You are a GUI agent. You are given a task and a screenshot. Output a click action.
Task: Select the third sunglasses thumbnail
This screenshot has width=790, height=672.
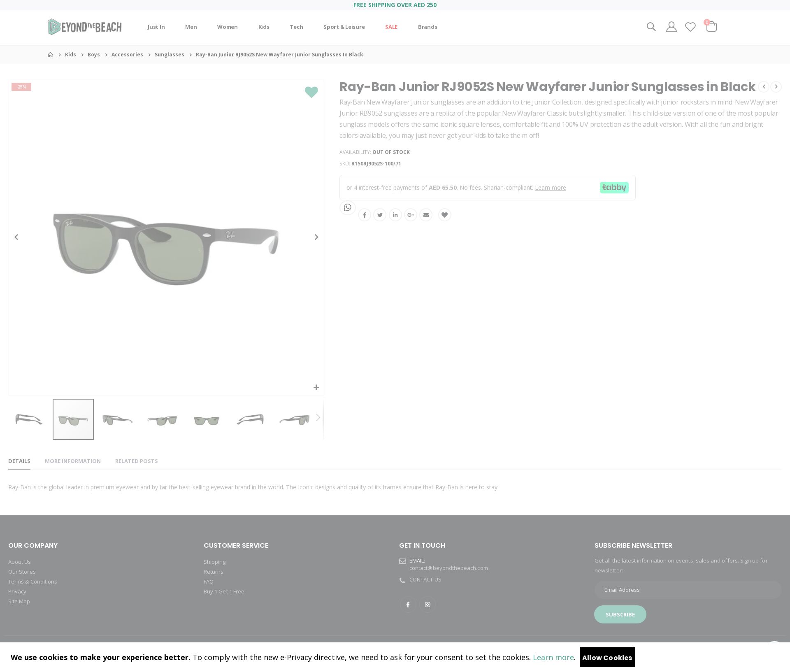[x=118, y=419]
